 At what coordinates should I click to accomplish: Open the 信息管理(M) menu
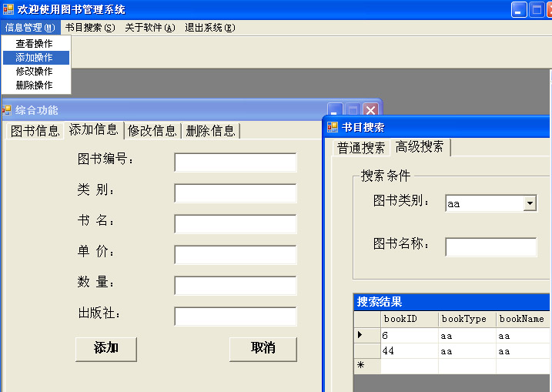(30, 28)
